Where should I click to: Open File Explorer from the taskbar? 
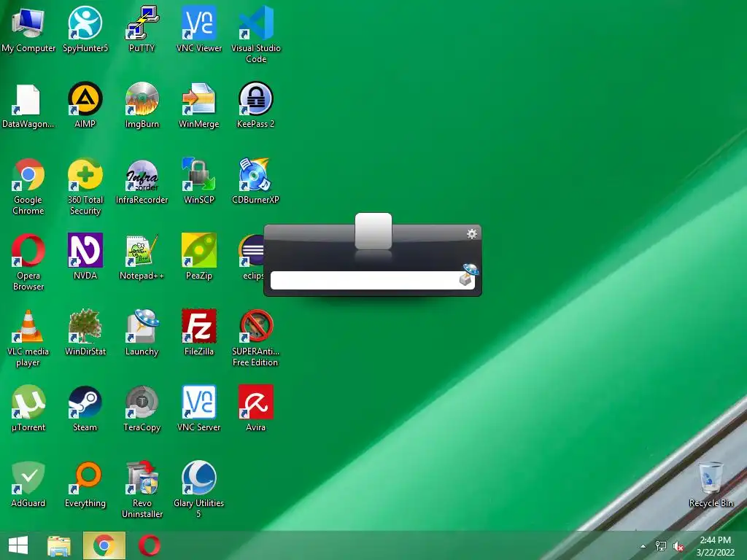point(59,545)
